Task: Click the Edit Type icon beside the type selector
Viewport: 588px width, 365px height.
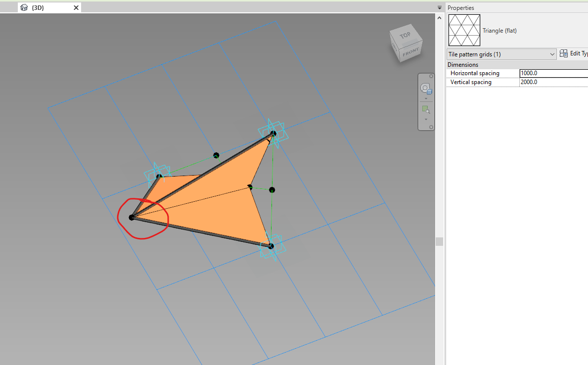Action: click(564, 53)
